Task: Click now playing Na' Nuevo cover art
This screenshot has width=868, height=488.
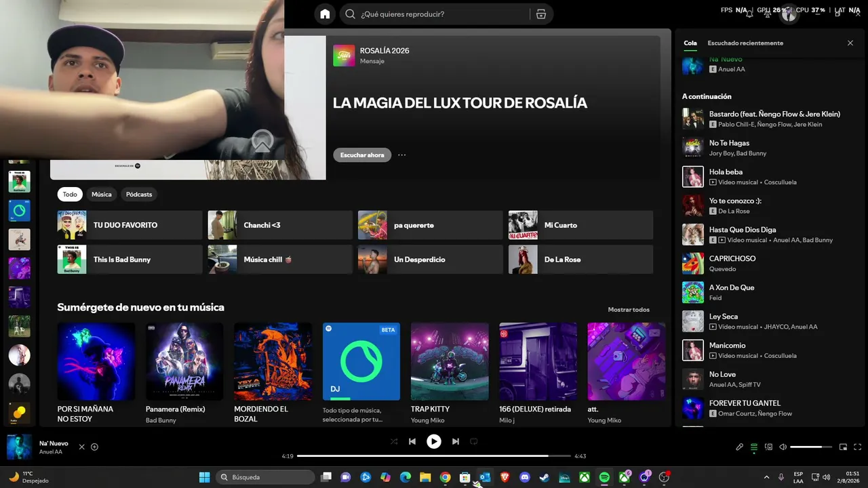Action: coord(19,447)
